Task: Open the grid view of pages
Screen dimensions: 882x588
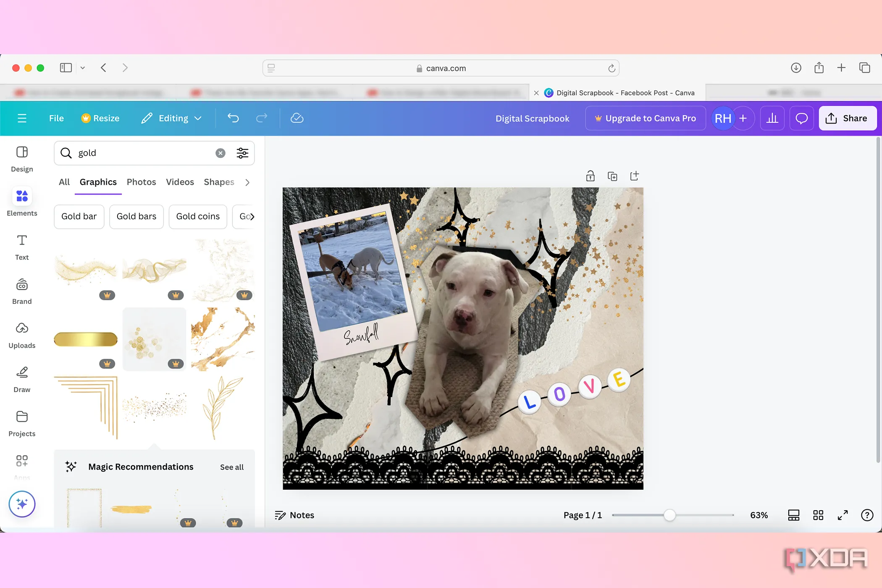Action: point(818,515)
